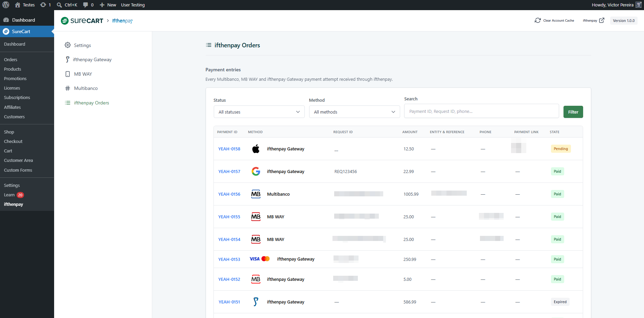
Task: Open payment YEAH-0155
Action: 229,217
